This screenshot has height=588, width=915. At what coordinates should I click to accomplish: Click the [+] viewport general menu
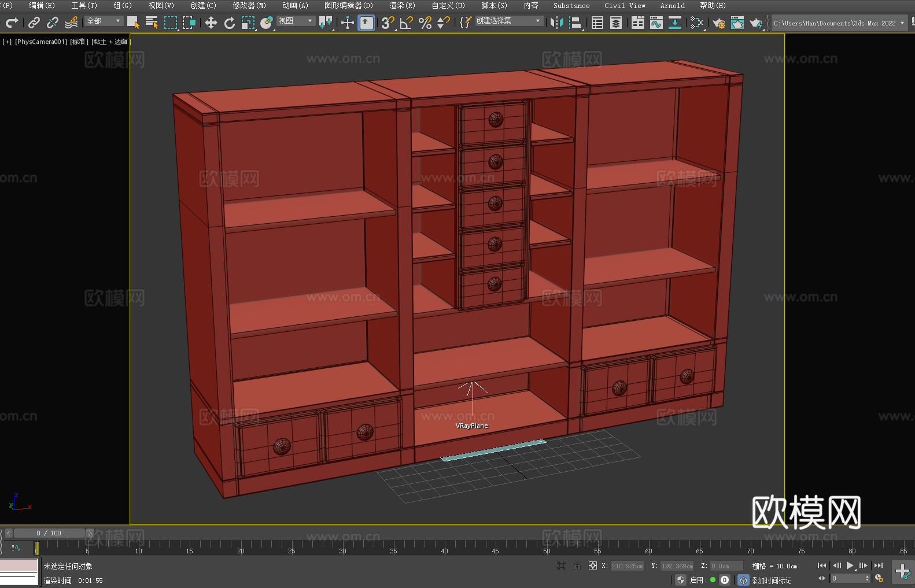click(7, 42)
